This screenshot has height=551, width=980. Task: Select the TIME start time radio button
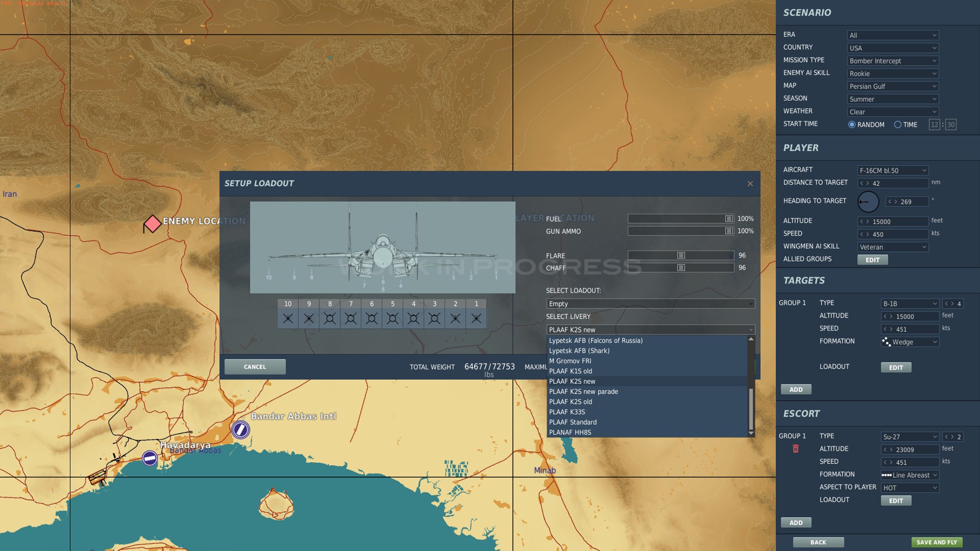[897, 125]
